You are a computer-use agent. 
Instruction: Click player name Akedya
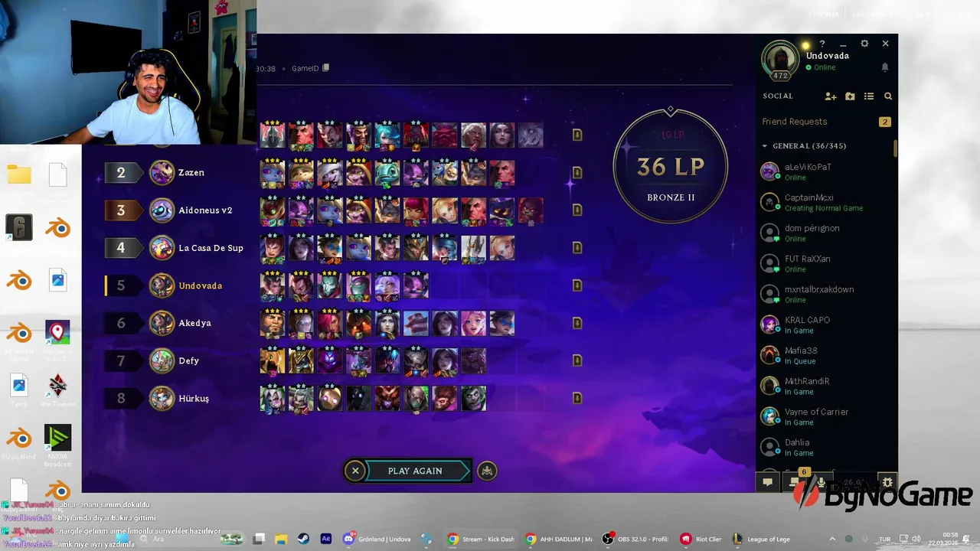[x=194, y=323]
